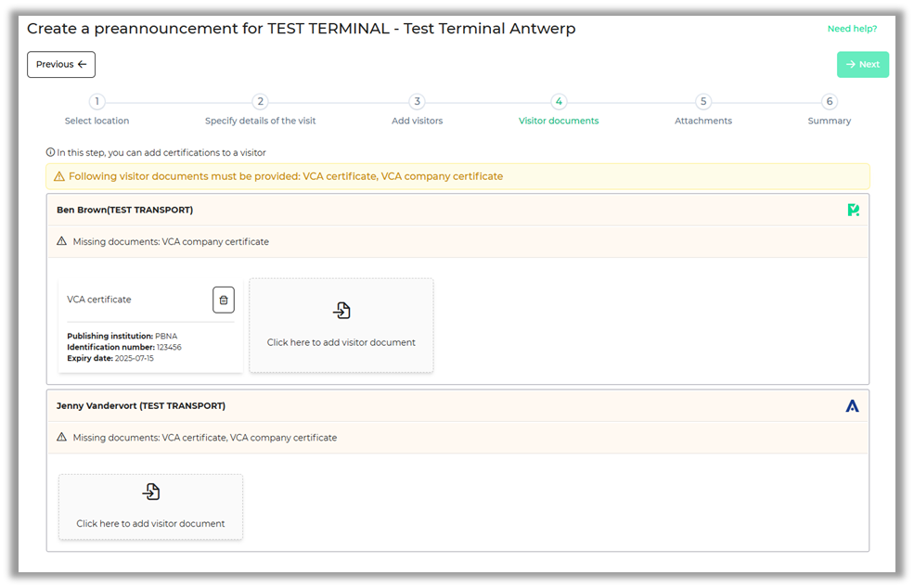Screen dimensions: 914x588
Task: Go to step 1 Select location
Action: click(x=97, y=102)
